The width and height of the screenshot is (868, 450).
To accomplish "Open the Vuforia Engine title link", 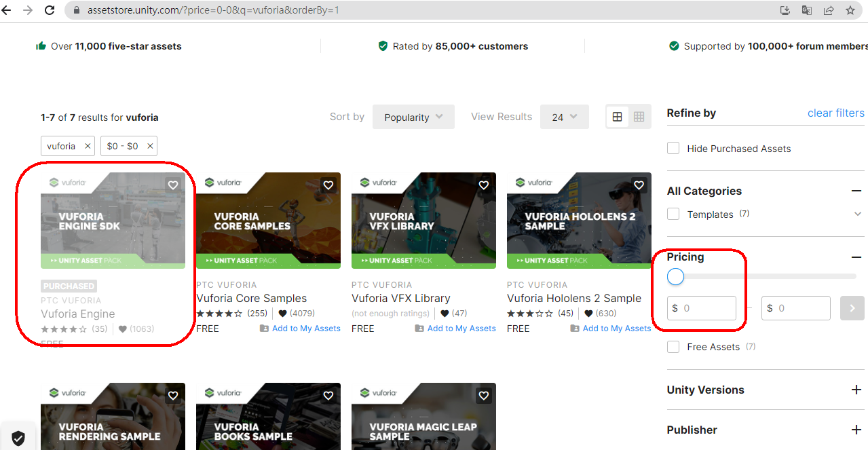I will point(77,314).
